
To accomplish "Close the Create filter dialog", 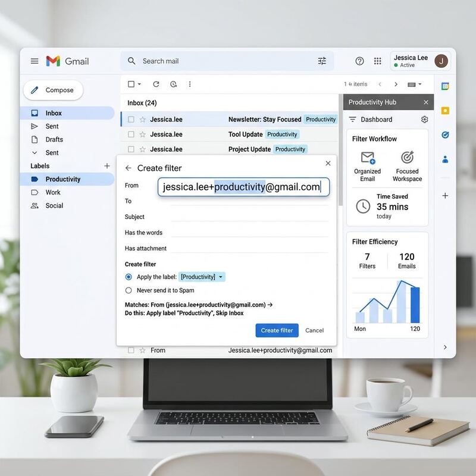I will point(328,163).
